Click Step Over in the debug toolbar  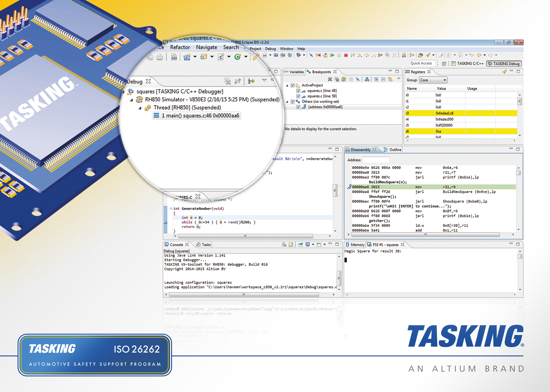tap(367, 55)
